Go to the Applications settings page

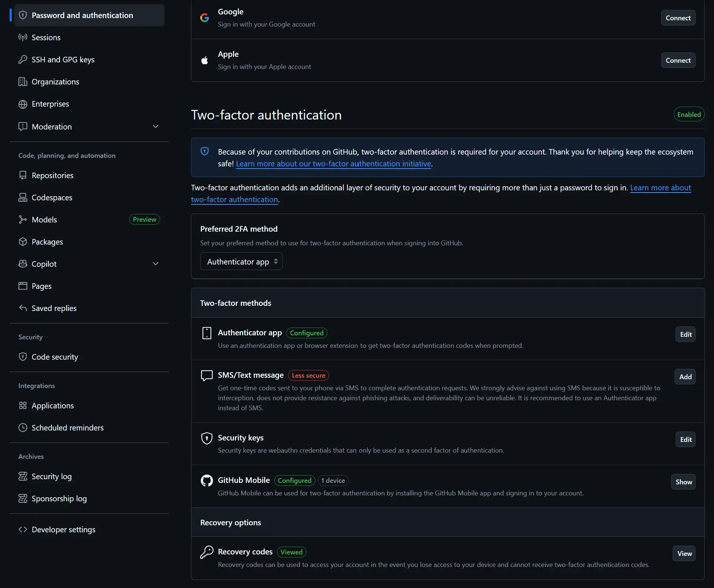point(52,406)
